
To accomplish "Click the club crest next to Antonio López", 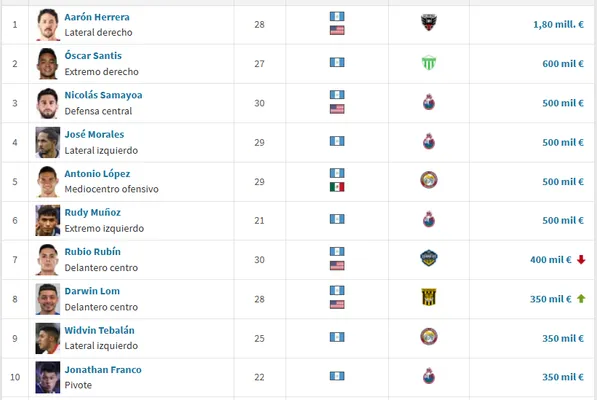I will pyautogui.click(x=429, y=180).
